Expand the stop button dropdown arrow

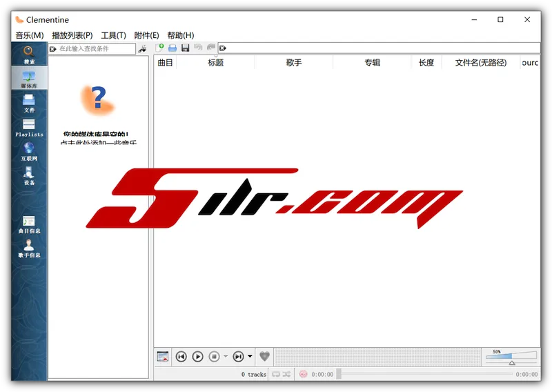coord(226,356)
